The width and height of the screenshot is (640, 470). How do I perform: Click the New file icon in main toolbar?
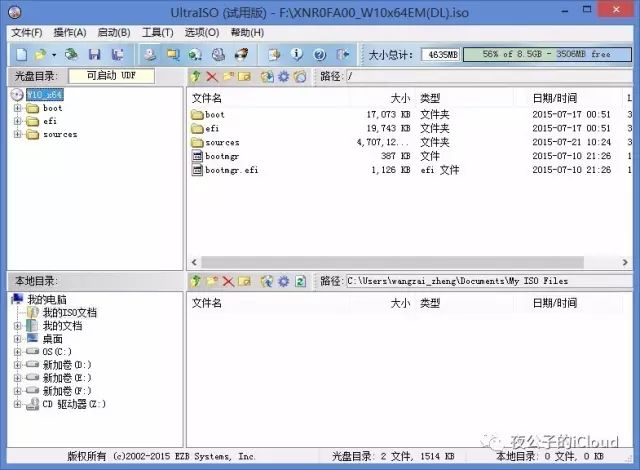[21, 54]
